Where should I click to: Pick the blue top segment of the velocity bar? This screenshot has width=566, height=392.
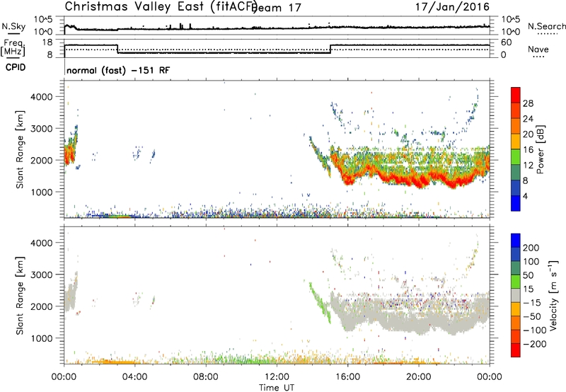[516, 241]
